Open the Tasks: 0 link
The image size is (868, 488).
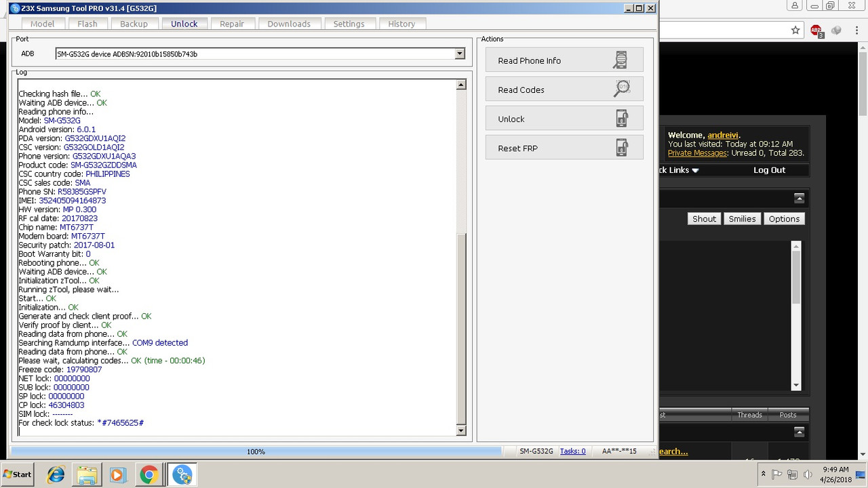[x=573, y=451]
